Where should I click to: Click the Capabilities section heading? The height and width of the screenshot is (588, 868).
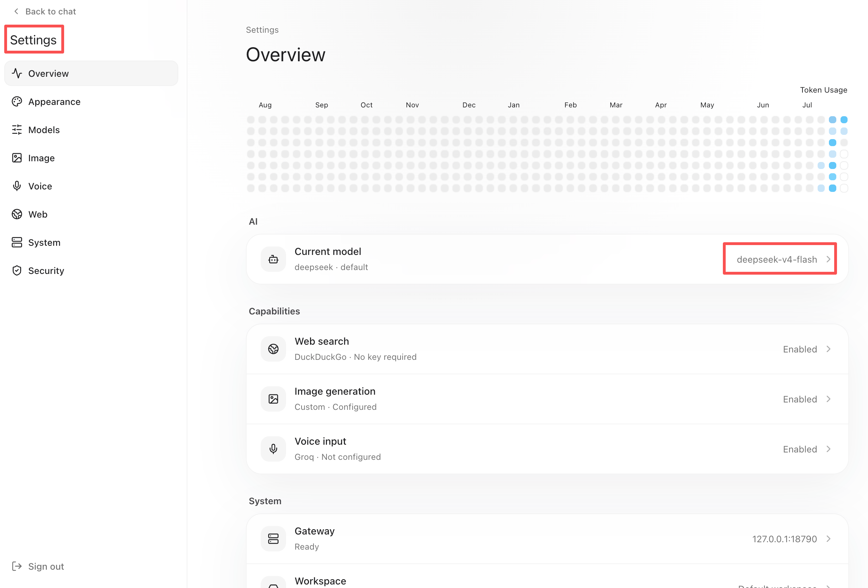[274, 311]
